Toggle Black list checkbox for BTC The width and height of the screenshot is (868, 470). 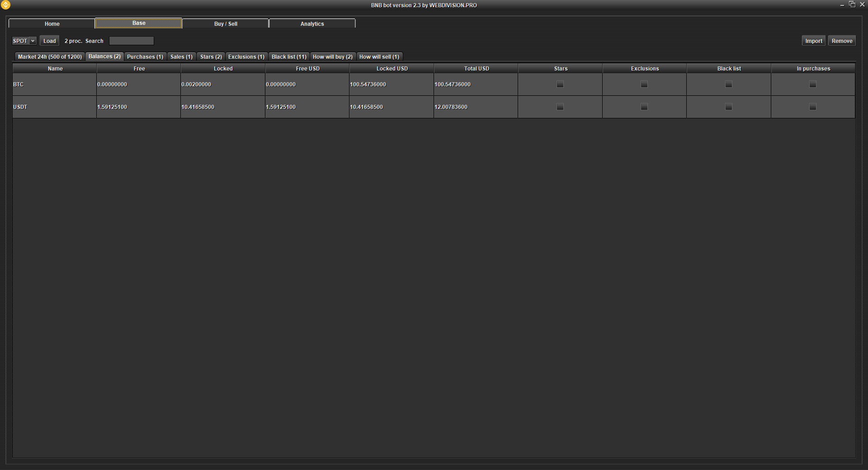[x=728, y=84]
